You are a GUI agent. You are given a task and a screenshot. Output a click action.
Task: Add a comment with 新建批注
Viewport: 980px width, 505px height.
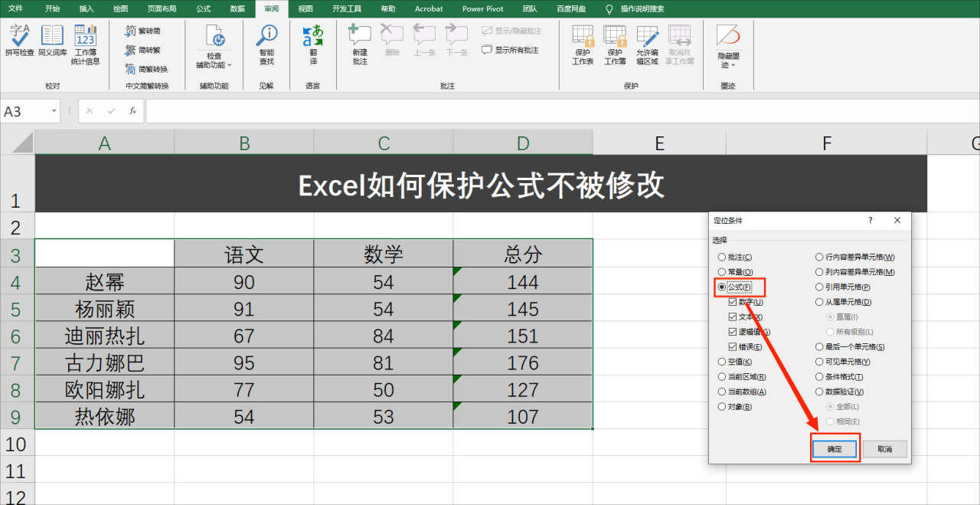[360, 45]
